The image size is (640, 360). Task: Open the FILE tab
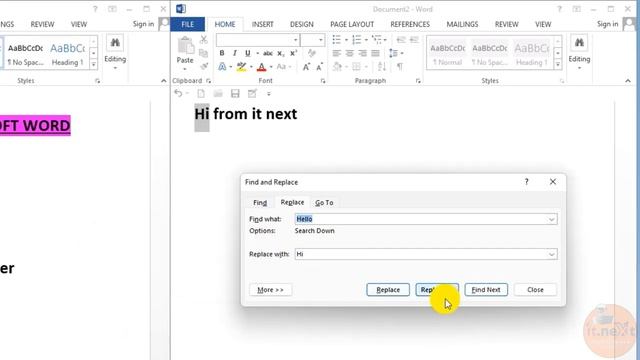point(188,24)
